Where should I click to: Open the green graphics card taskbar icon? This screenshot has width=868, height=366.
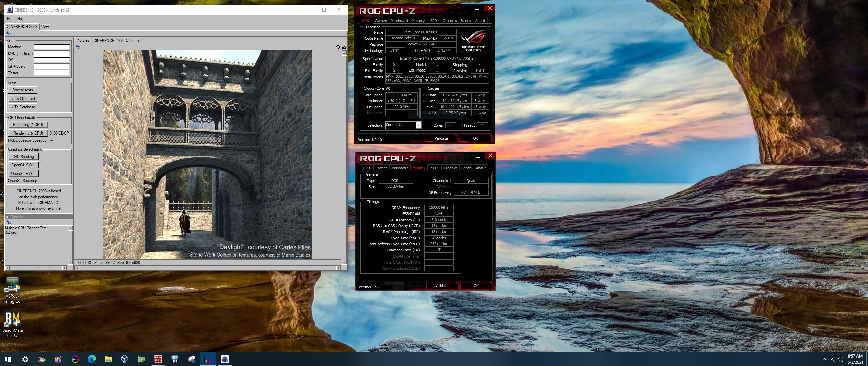coord(141,359)
